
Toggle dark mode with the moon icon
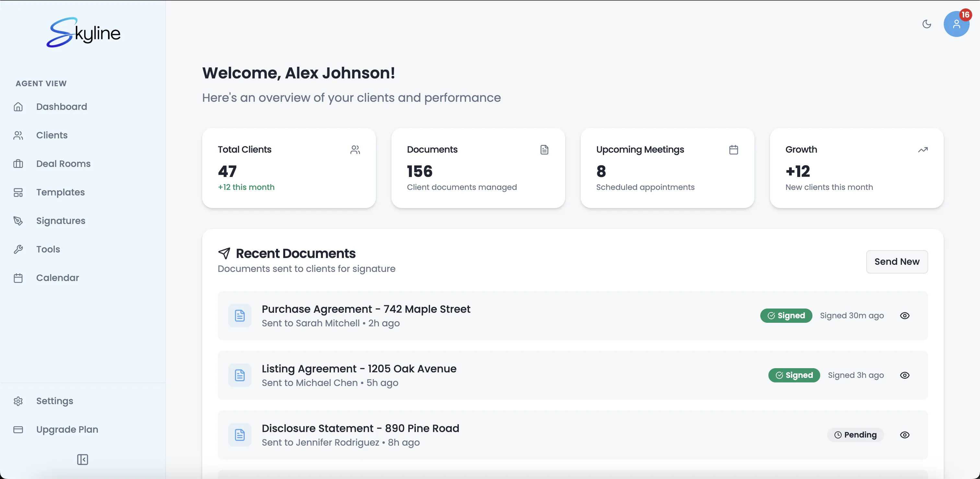pos(927,24)
